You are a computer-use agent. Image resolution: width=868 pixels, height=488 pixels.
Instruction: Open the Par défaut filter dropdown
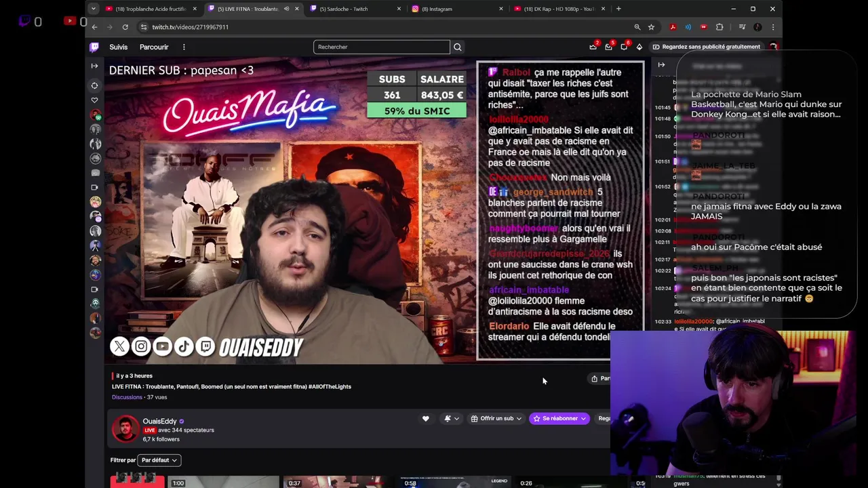coord(159,460)
